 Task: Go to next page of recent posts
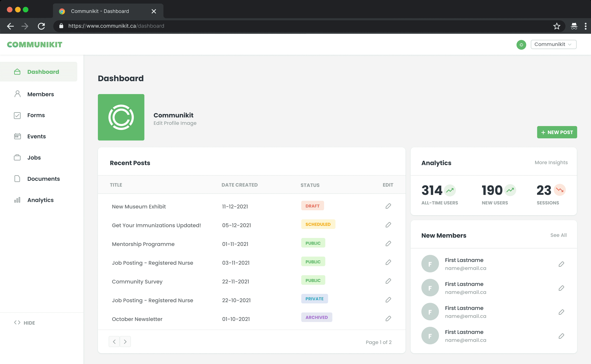tap(125, 341)
